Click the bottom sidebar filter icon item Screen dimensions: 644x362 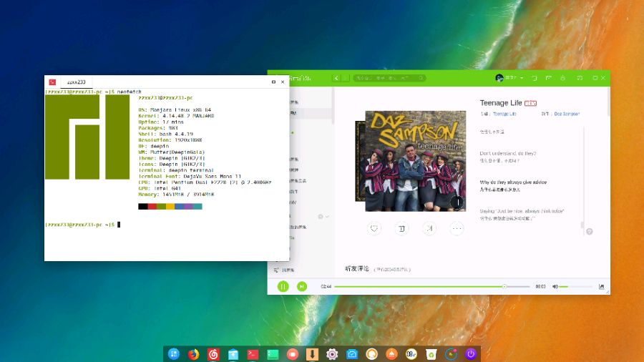284,270
